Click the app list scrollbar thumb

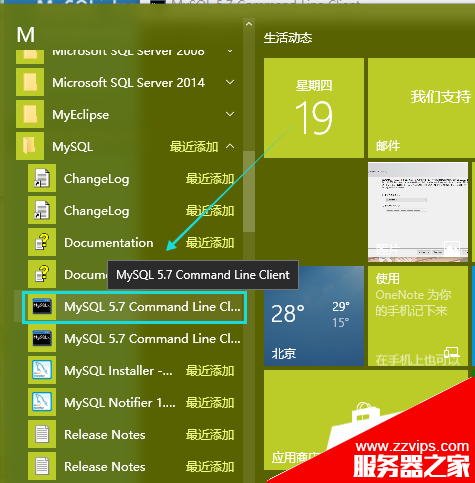[x=249, y=191]
